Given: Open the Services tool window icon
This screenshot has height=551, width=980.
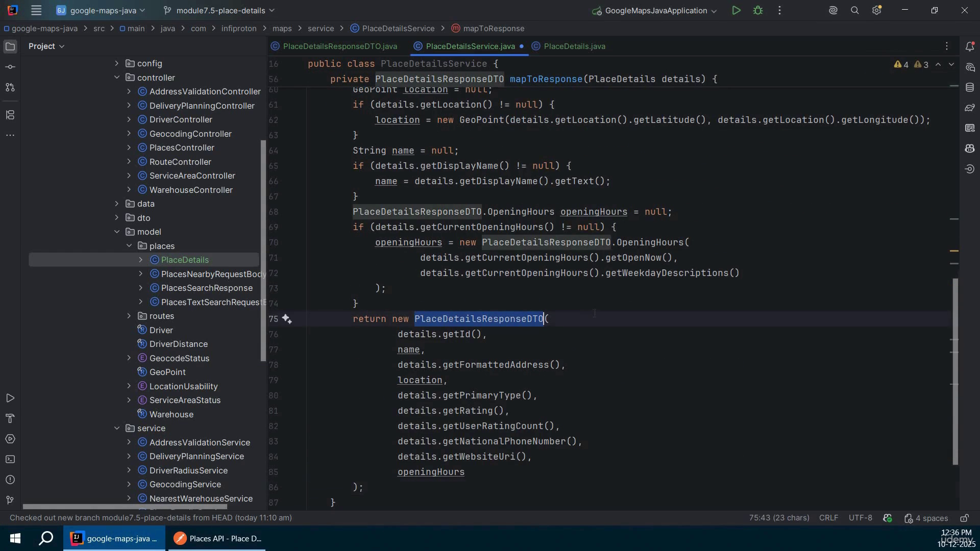Looking at the screenshot, I should [x=10, y=439].
